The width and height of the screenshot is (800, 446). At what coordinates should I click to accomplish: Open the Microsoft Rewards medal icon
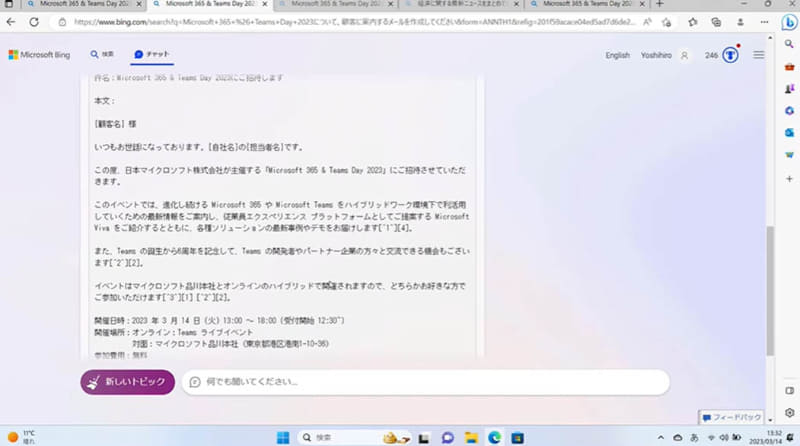pos(731,55)
